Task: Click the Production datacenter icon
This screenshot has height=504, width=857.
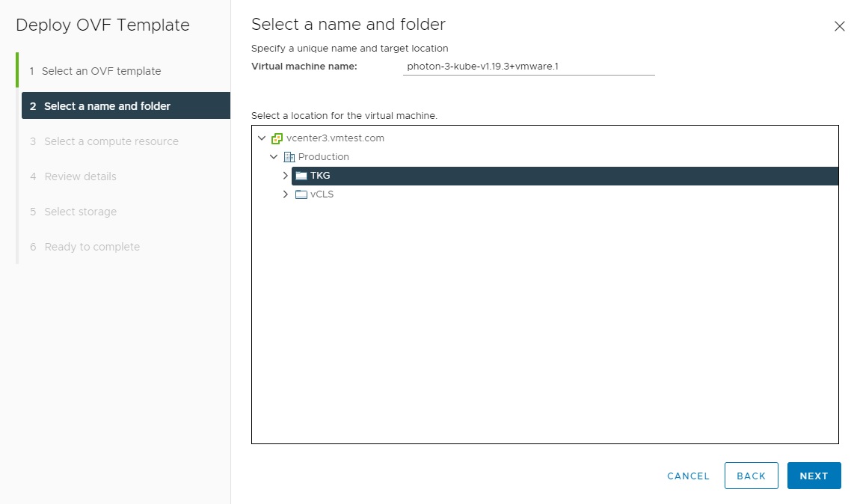Action: [x=289, y=157]
